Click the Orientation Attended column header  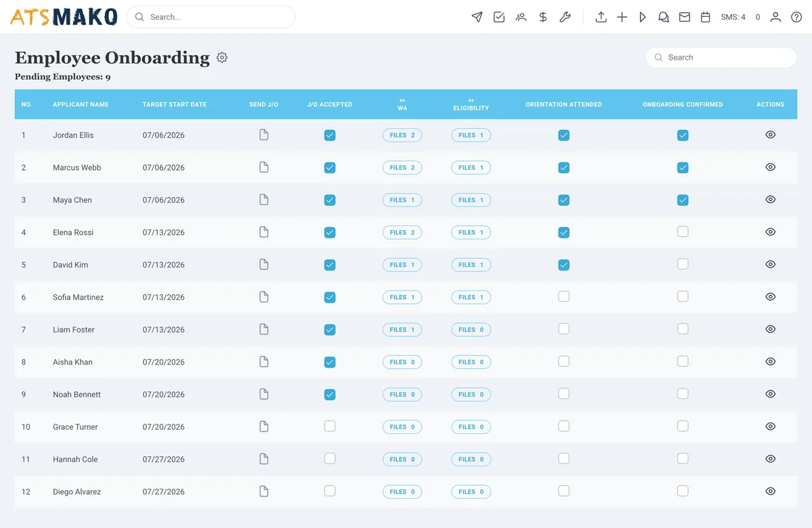click(564, 104)
